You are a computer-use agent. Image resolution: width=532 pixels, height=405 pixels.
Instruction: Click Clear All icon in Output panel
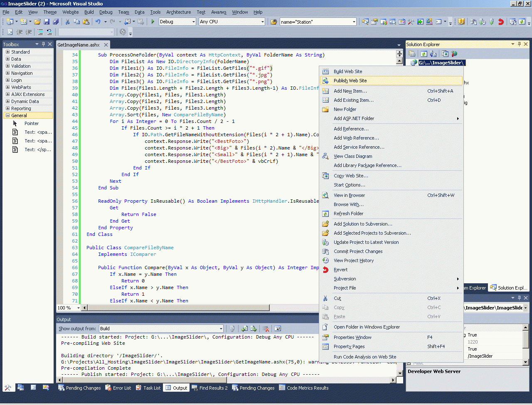pos(266,329)
